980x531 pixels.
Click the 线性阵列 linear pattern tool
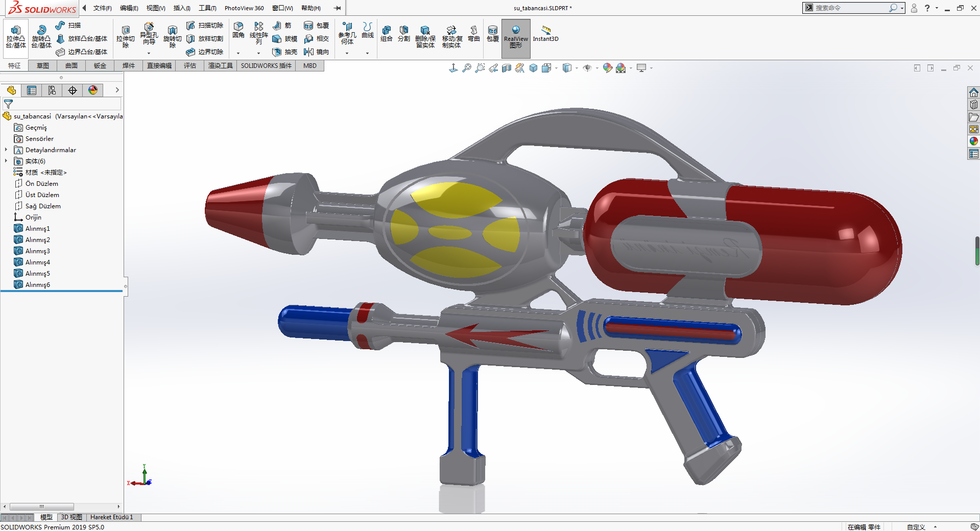[x=259, y=34]
